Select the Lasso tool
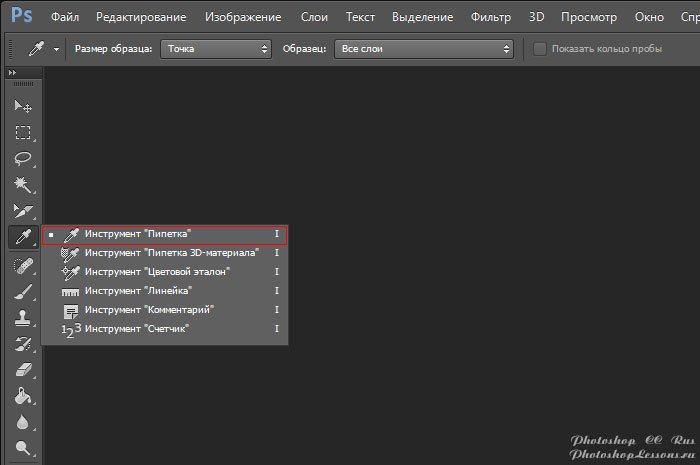The width and height of the screenshot is (700, 465). (22, 159)
